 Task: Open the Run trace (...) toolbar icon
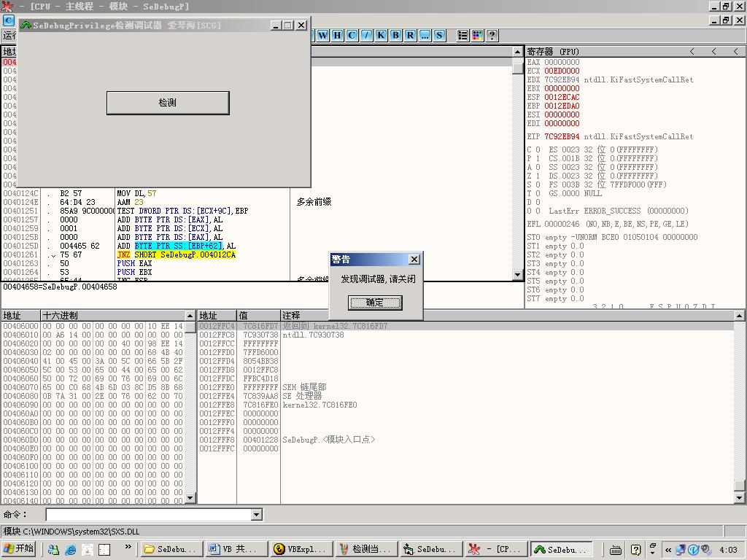pyautogui.click(x=425, y=35)
